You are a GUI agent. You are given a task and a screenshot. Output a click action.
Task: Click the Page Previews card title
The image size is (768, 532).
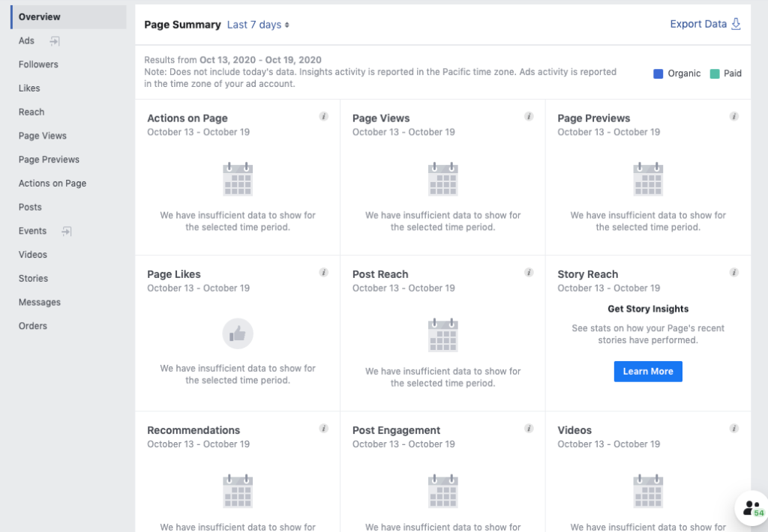pos(594,118)
